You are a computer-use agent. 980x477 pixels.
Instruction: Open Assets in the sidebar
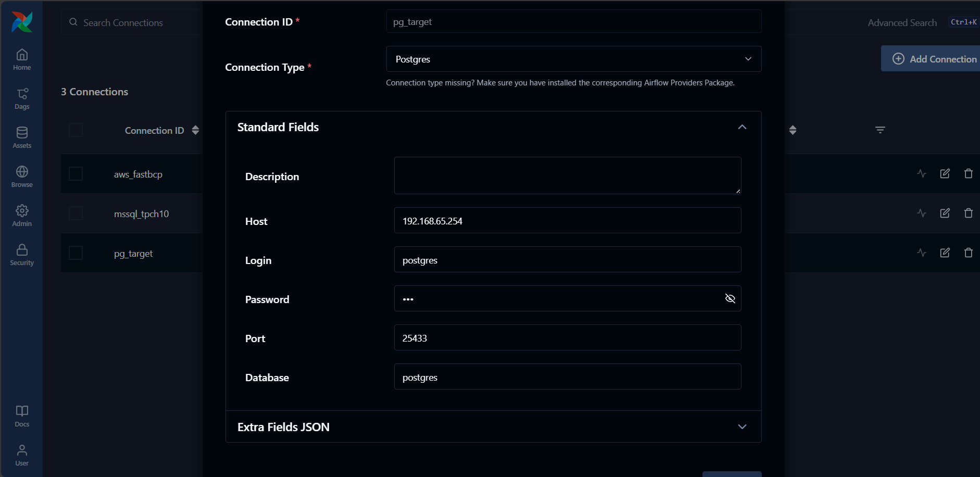click(22, 137)
